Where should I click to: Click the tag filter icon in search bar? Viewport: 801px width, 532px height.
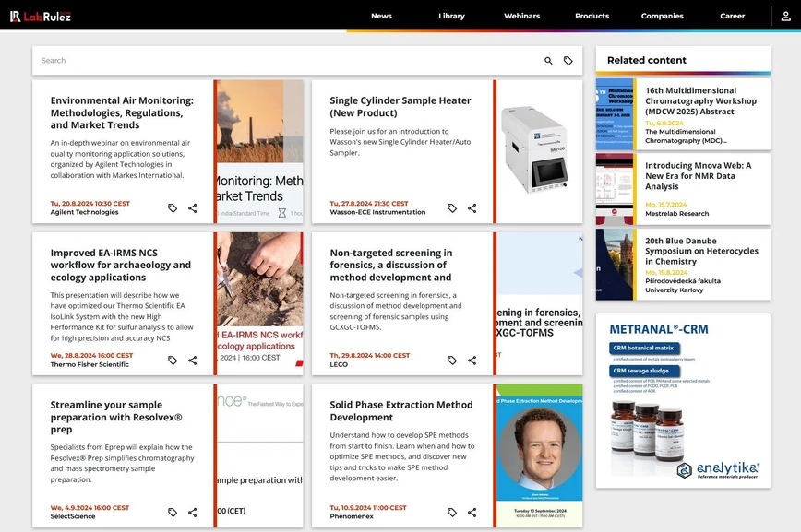tap(568, 61)
